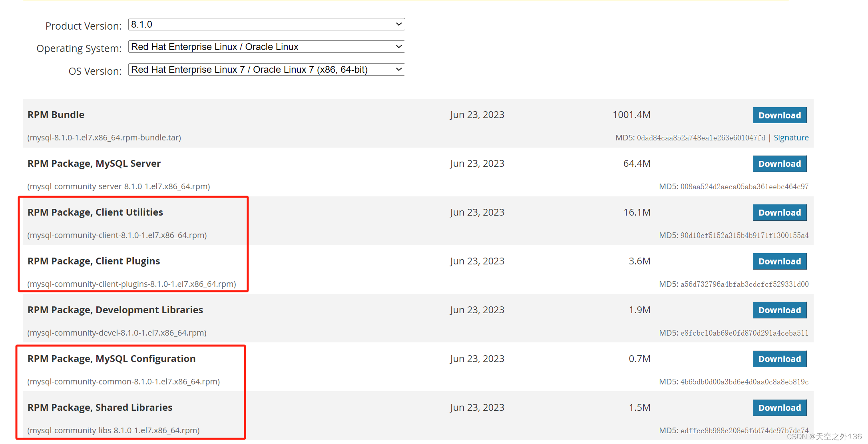This screenshot has width=868, height=444.
Task: Click the mysql-community-server rpm filename text
Action: pyautogui.click(x=119, y=186)
